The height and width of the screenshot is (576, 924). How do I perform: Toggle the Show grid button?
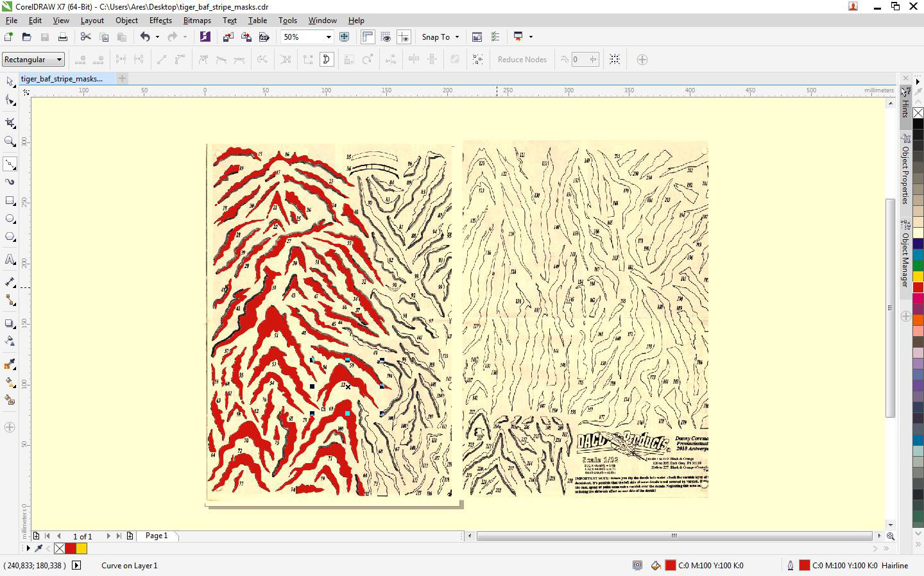pos(386,37)
